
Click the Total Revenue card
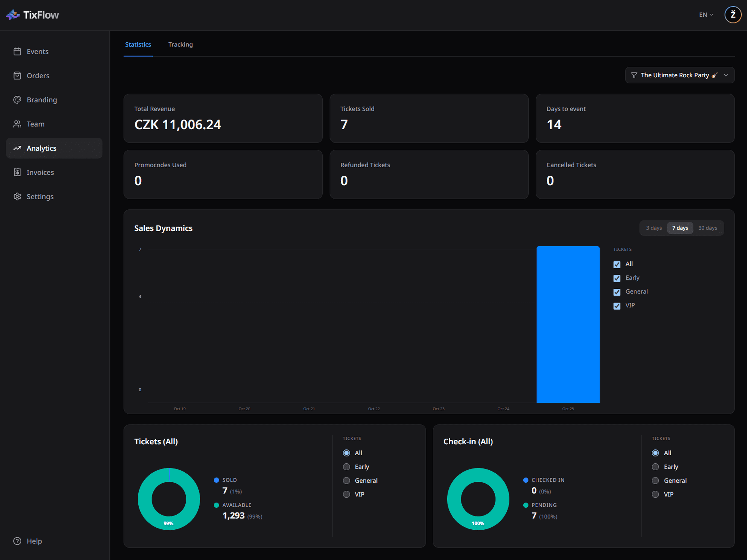pos(223,118)
